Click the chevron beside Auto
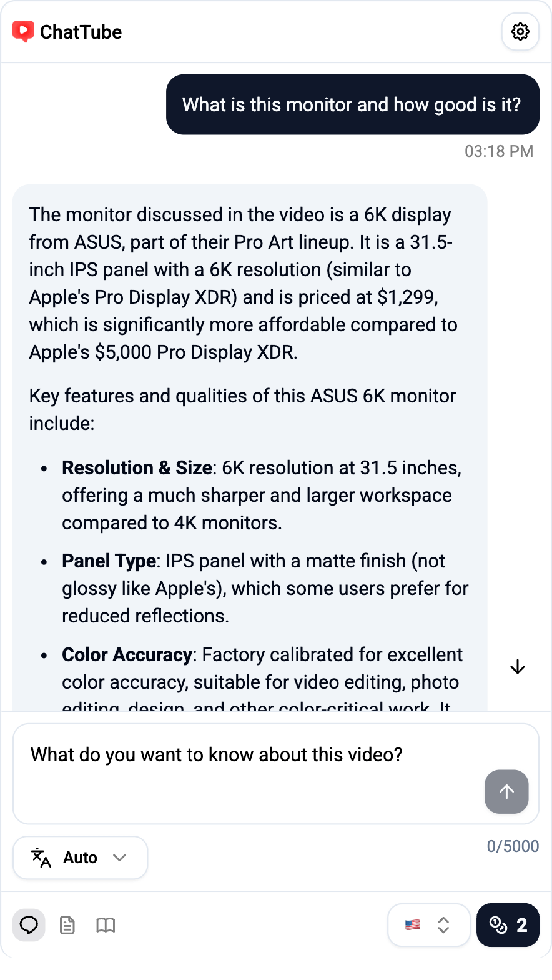The width and height of the screenshot is (552, 980). point(119,857)
